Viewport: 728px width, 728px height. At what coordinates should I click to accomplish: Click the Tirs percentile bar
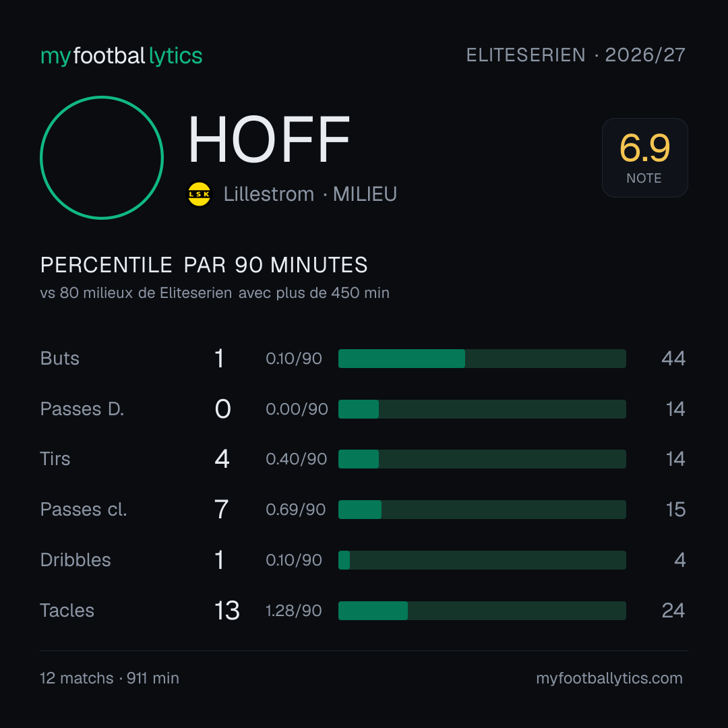click(482, 459)
